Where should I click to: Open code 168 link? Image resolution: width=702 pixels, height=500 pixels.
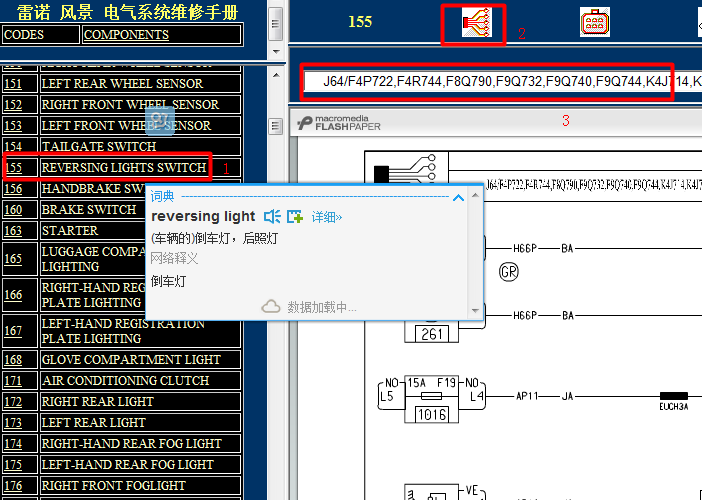(x=13, y=360)
